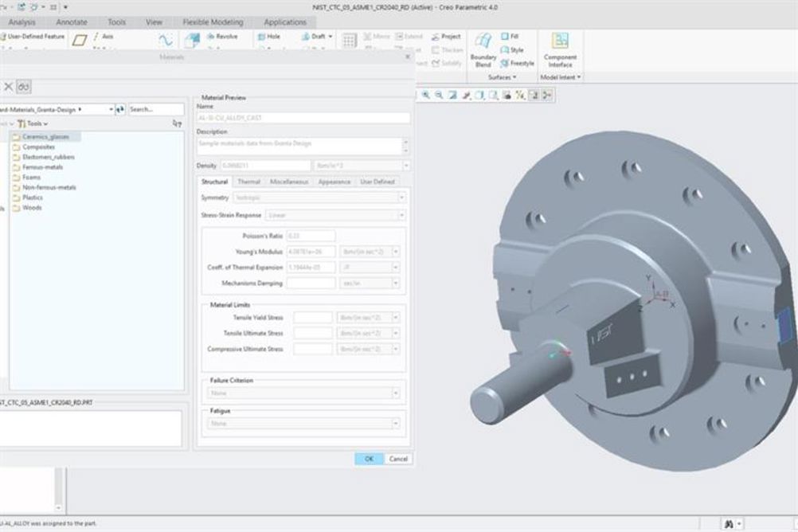Click the refresh folder icon beside the materials directory
The width and height of the screenshot is (798, 532).
tap(120, 109)
